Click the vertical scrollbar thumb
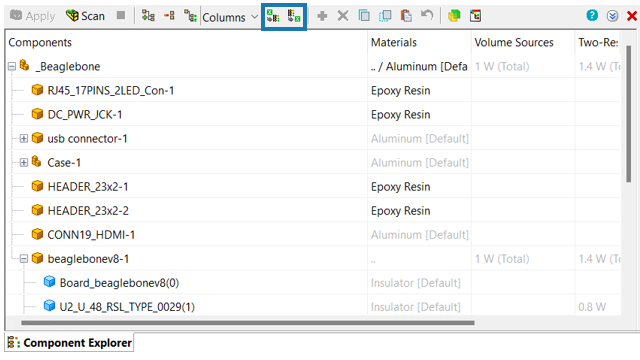Screen dimensions: 640x360 [629, 113]
